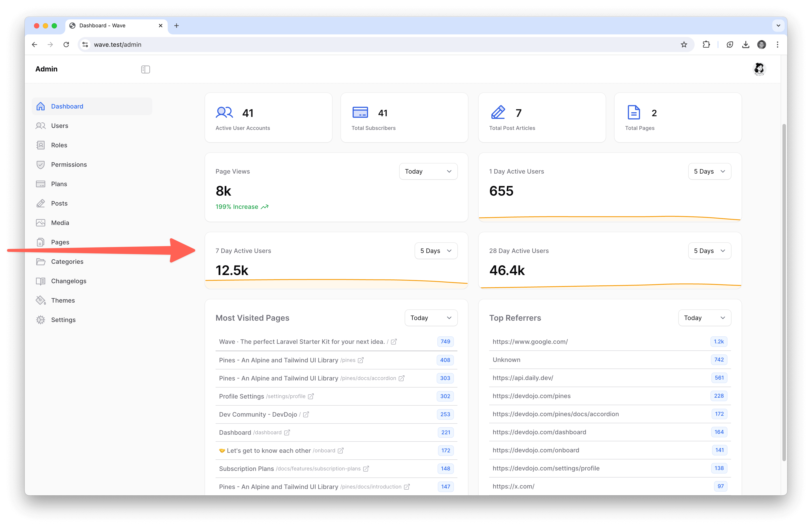
Task: Select Media in the sidebar menu
Action: [92, 223]
